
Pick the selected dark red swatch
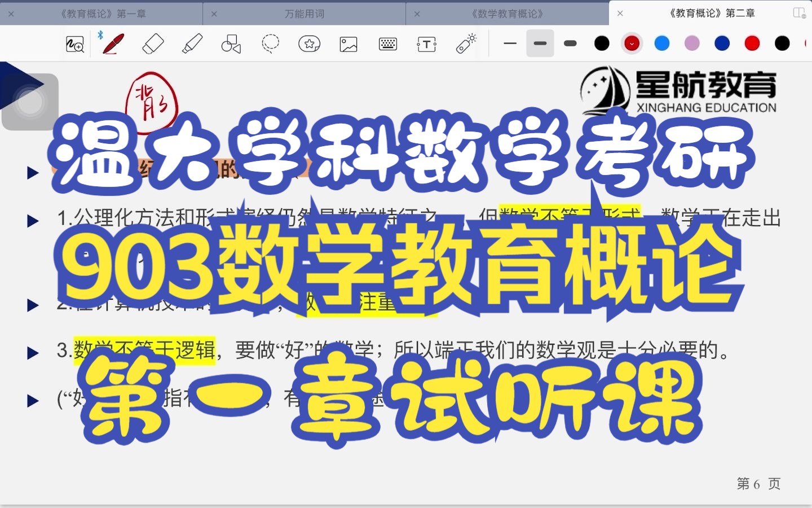pyautogui.click(x=632, y=43)
